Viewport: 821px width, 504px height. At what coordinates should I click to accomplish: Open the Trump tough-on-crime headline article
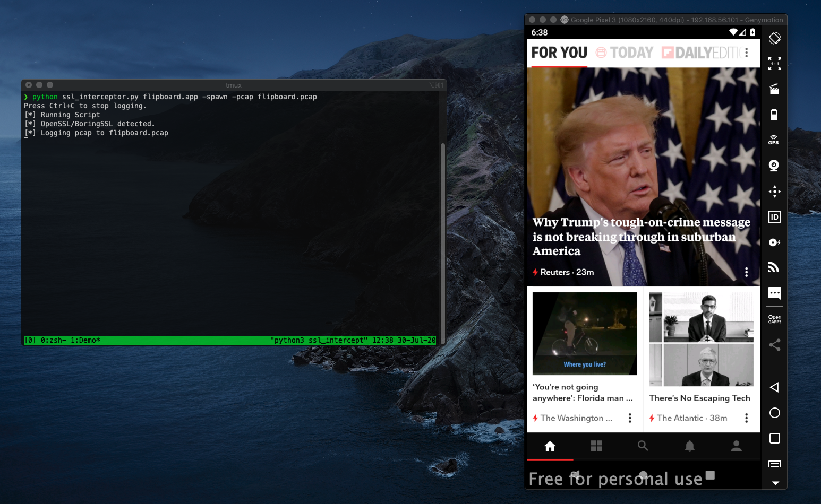tap(642, 237)
